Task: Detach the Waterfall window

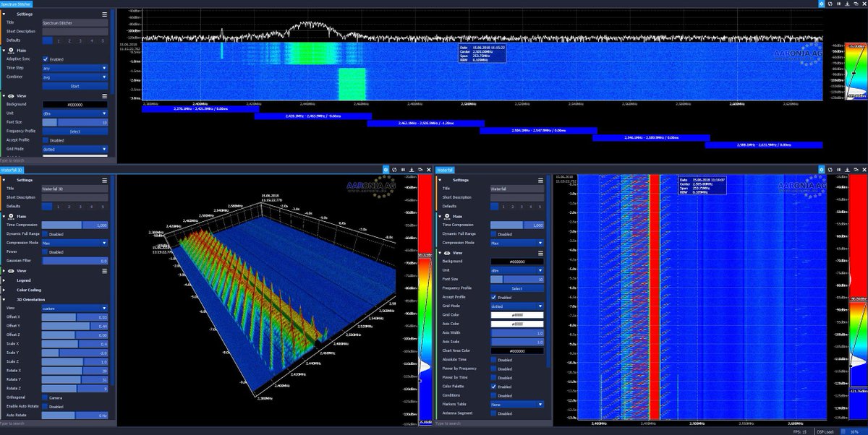Action: click(856, 169)
